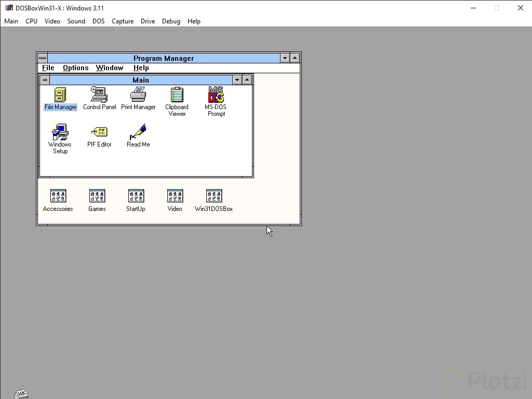Screen dimensions: 532x399
Task: Minimize Program Manager with down arrow
Action: click(x=285, y=58)
